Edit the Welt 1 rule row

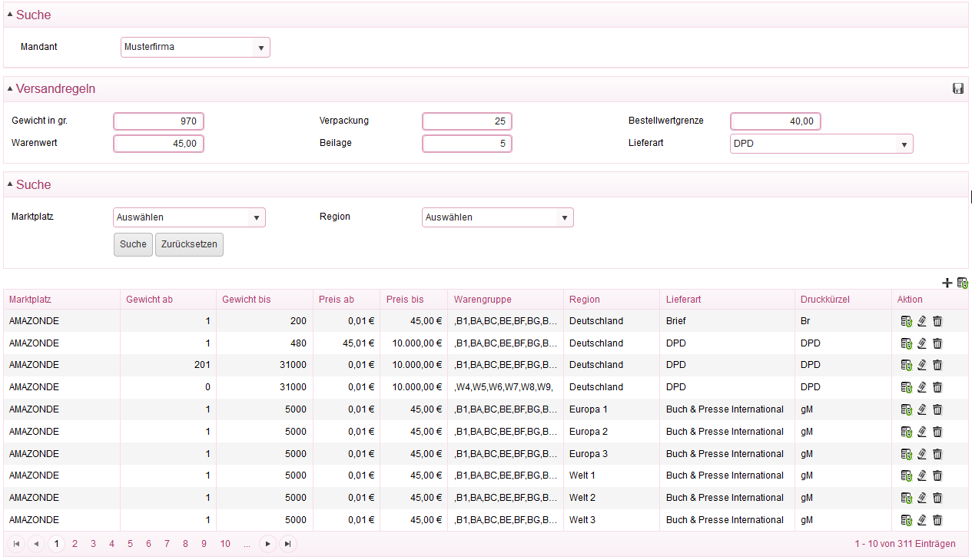click(922, 476)
